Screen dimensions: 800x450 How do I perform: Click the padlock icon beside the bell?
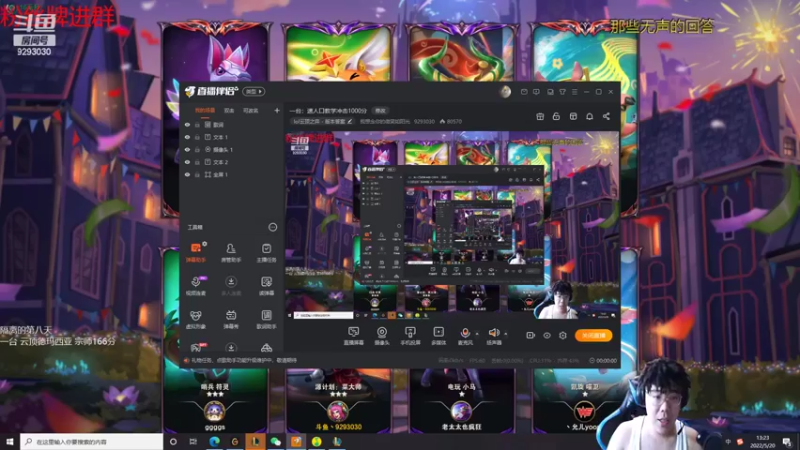click(556, 116)
